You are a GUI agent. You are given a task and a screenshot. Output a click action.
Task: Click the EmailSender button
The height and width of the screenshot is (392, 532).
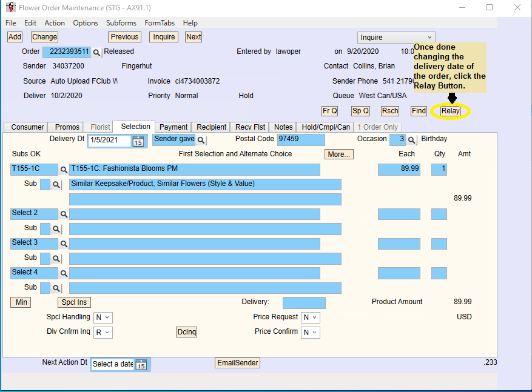pos(238,363)
